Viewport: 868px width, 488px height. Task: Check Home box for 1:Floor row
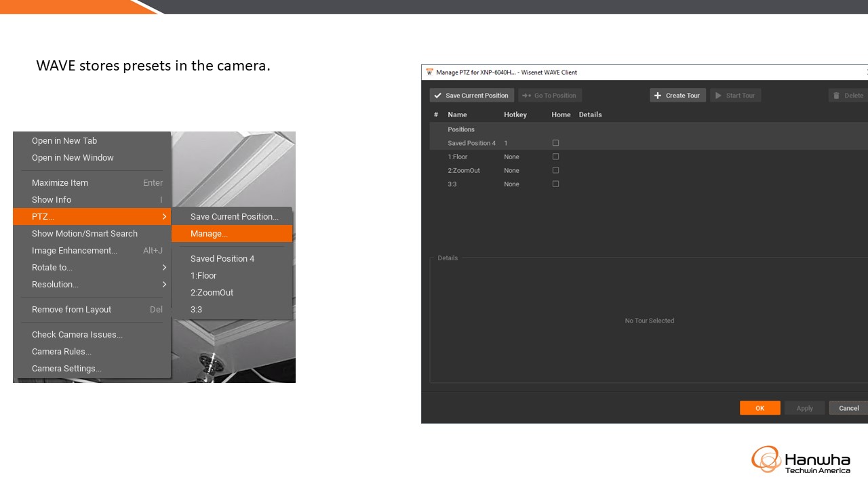555,157
